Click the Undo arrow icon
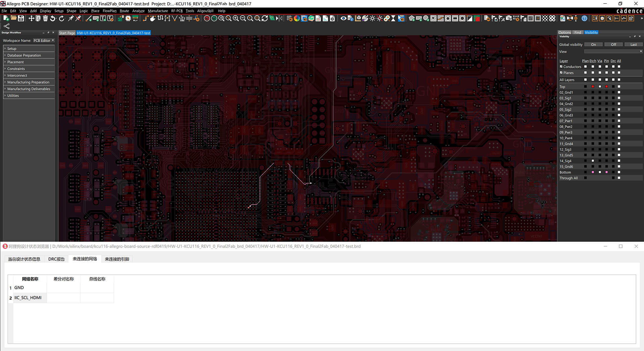 tap(53, 18)
